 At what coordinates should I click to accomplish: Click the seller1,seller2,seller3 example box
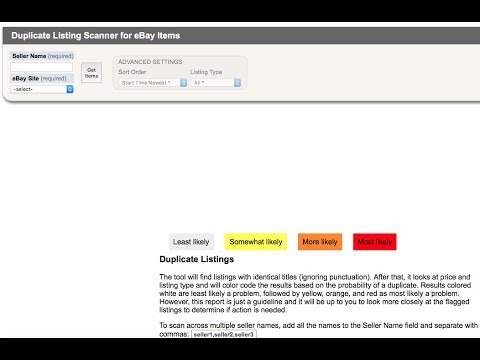click(224, 334)
